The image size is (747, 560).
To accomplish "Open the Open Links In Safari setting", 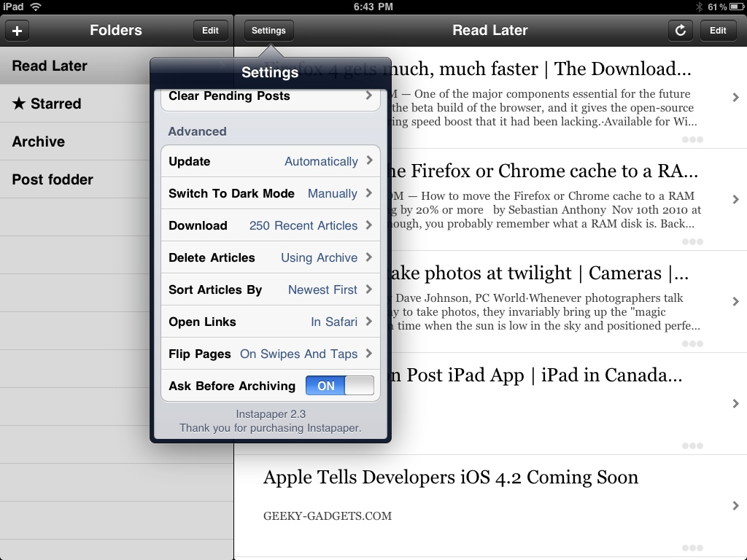I will click(271, 322).
